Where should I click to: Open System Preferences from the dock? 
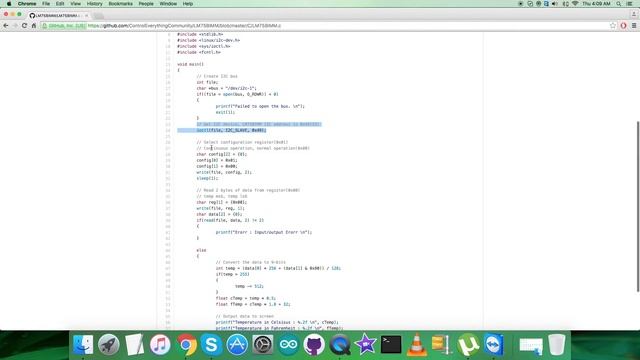pos(263,345)
